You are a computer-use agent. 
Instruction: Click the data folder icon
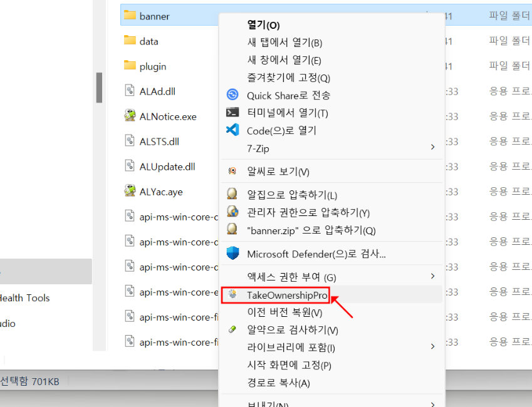130,40
